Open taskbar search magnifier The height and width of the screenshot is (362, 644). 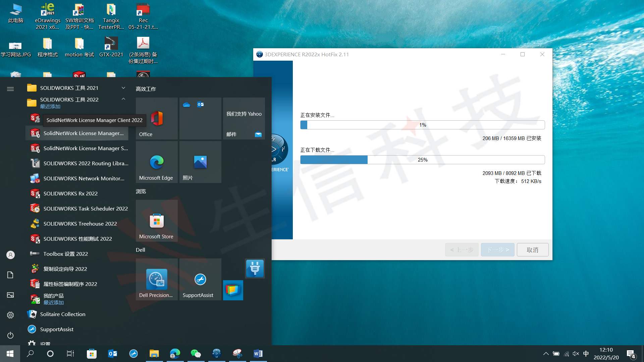(30, 354)
